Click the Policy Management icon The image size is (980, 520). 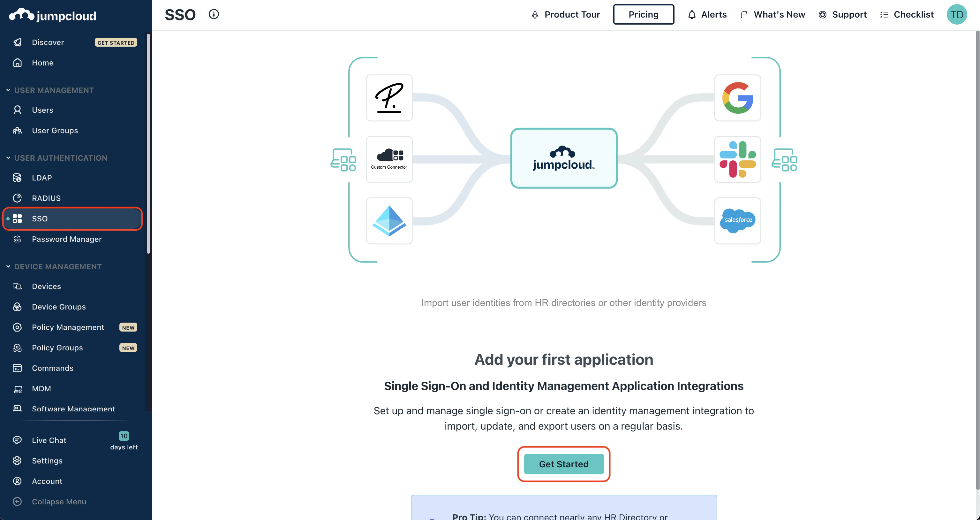[x=18, y=327]
